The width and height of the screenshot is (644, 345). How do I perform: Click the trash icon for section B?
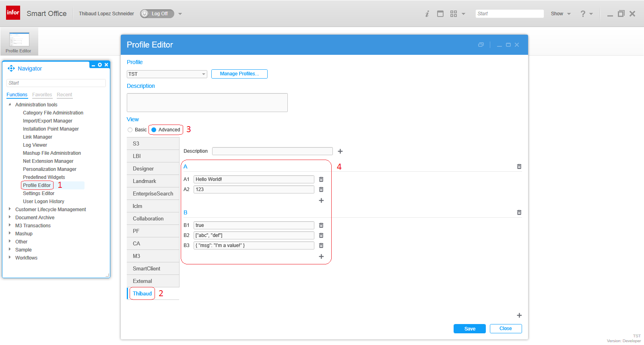[x=519, y=212]
